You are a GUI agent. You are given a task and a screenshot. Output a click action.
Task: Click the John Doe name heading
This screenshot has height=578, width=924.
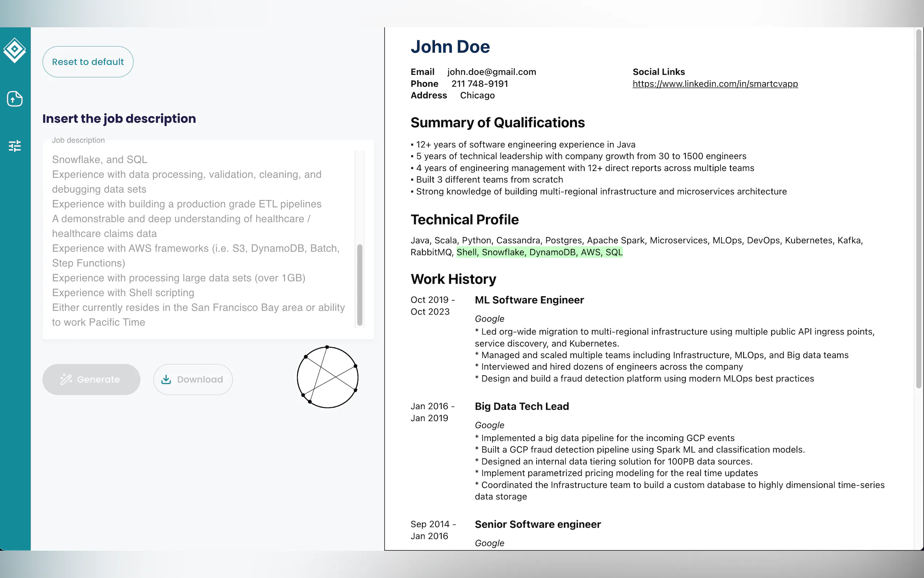tap(450, 47)
